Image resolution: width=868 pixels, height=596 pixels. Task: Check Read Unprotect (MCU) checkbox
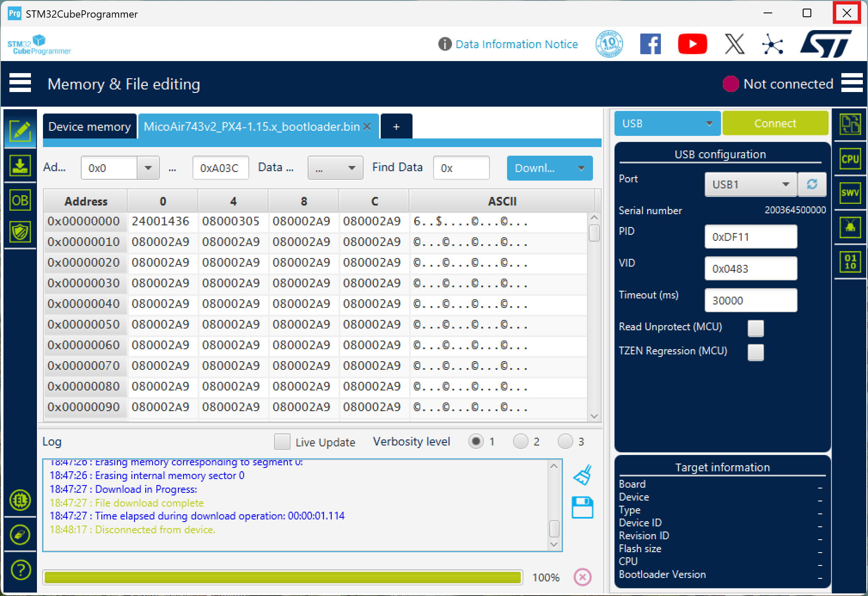click(755, 328)
